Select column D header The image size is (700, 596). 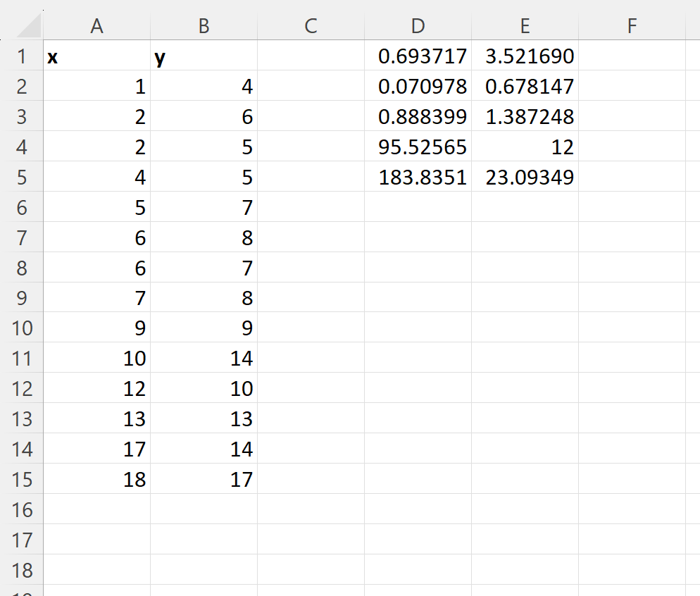click(418, 26)
